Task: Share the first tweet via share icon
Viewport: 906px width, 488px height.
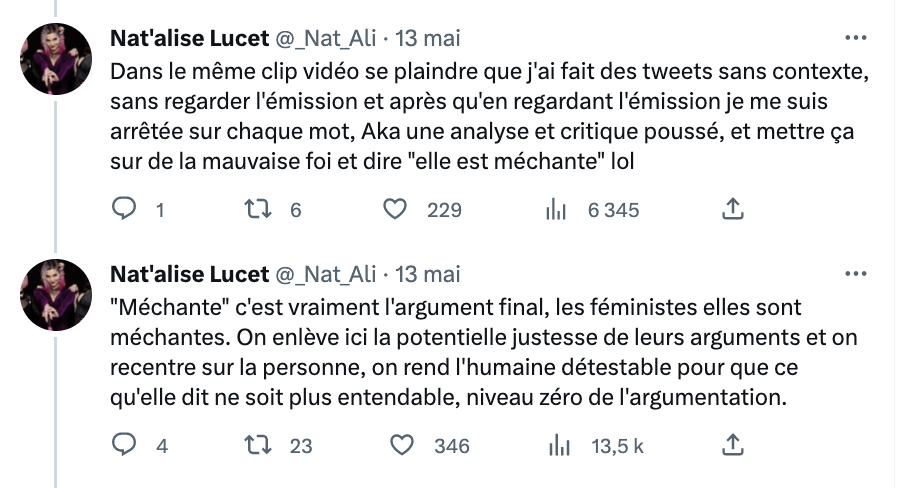Action: point(733,208)
